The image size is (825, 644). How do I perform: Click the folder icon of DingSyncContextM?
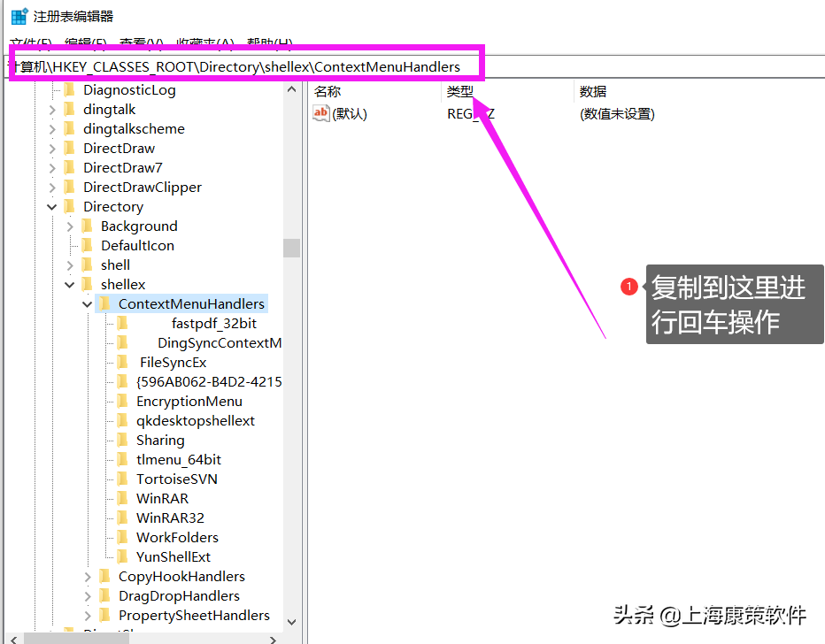(122, 342)
